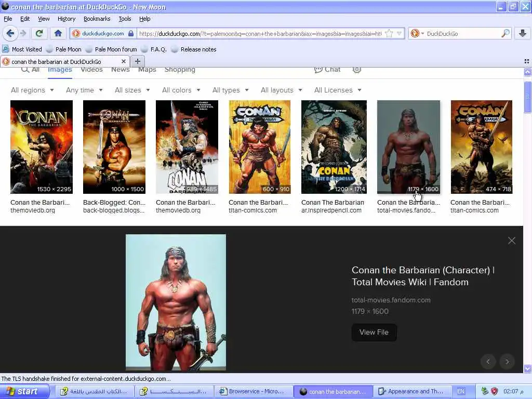Expand the All sizes filter
This screenshot has height=399, width=532.
132,90
